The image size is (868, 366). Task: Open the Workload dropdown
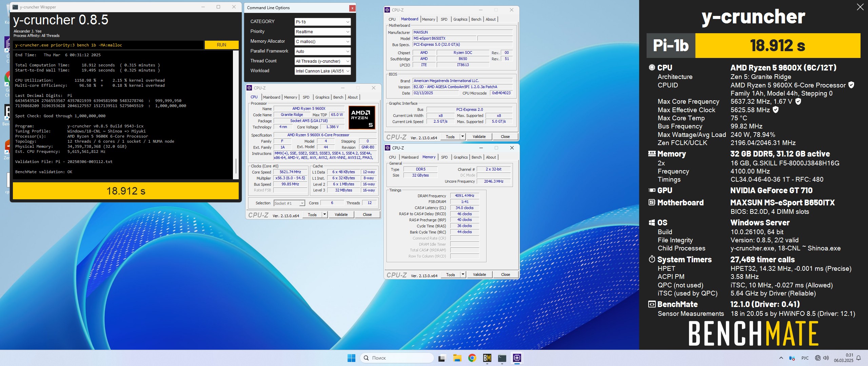point(322,71)
